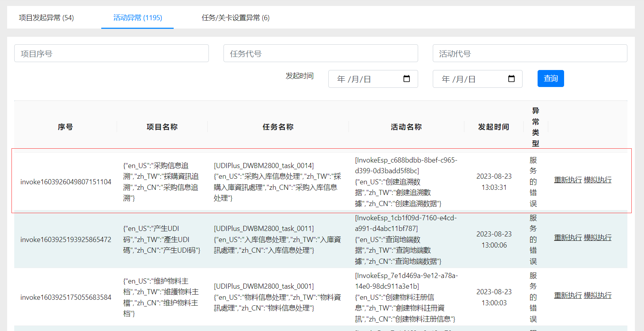
Task: Click the InvokeEsp_7e1d469a activity name cell
Action: coord(406,297)
